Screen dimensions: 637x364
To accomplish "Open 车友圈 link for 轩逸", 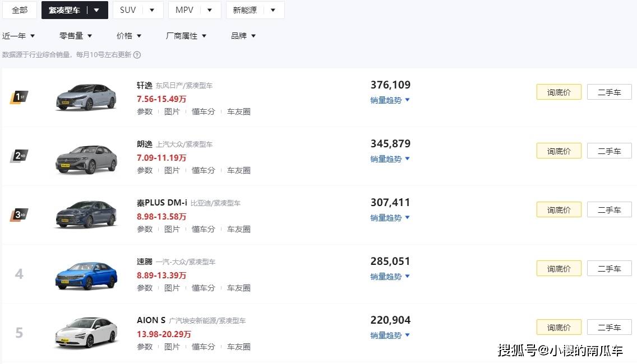I will (238, 111).
